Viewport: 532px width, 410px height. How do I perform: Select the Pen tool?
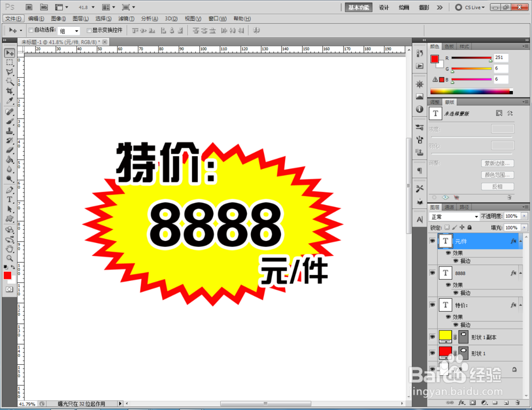click(x=9, y=190)
